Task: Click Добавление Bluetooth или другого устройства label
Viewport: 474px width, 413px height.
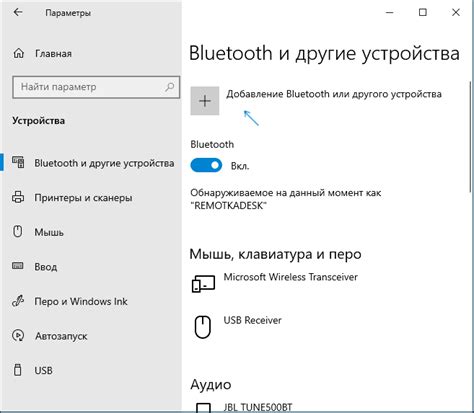Action: point(334,94)
